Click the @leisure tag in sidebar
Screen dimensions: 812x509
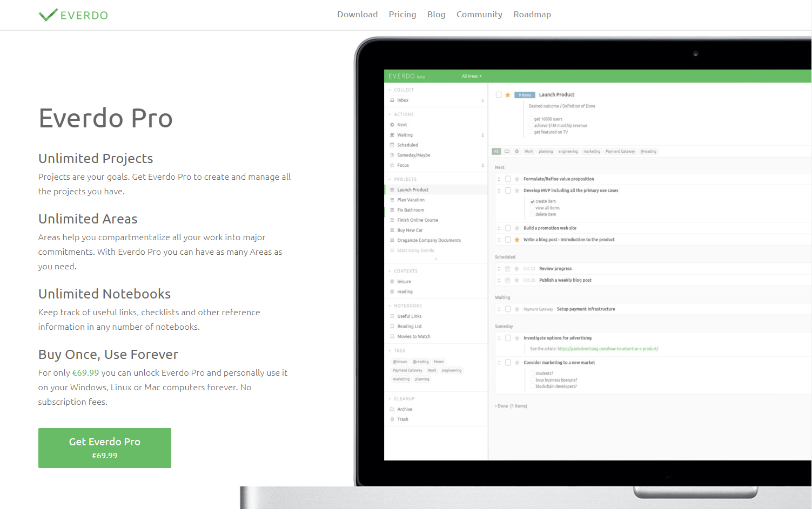pos(400,362)
